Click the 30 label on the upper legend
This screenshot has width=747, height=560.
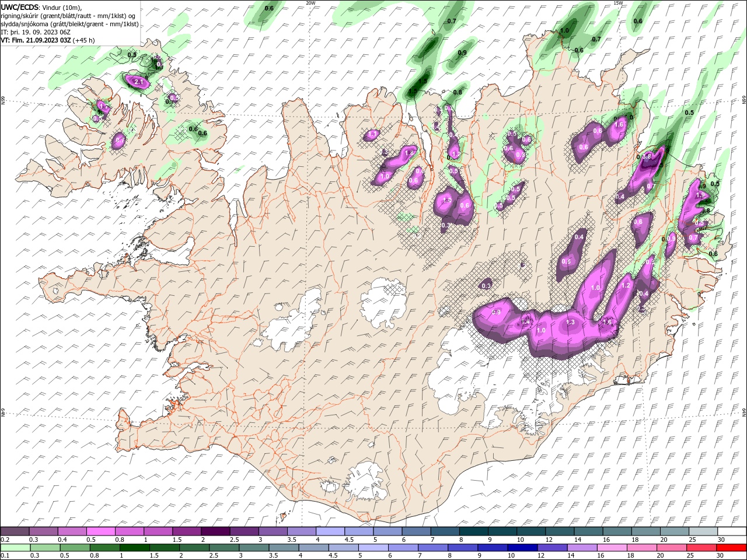coord(721,540)
